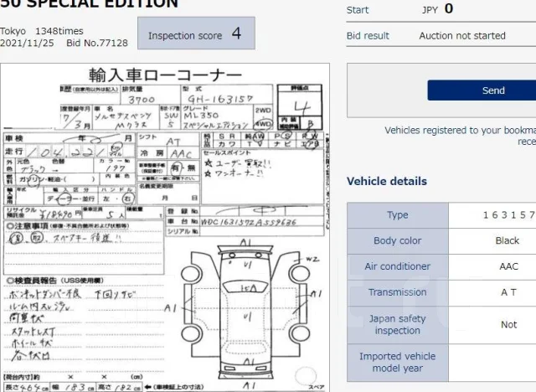Click the 'Japan safety inspection' row label
This screenshot has height=392, width=536.
[x=397, y=325]
